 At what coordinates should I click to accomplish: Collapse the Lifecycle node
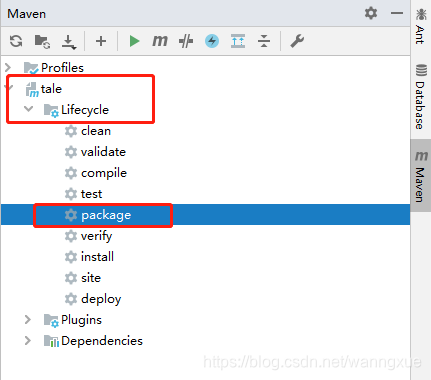click(x=29, y=109)
